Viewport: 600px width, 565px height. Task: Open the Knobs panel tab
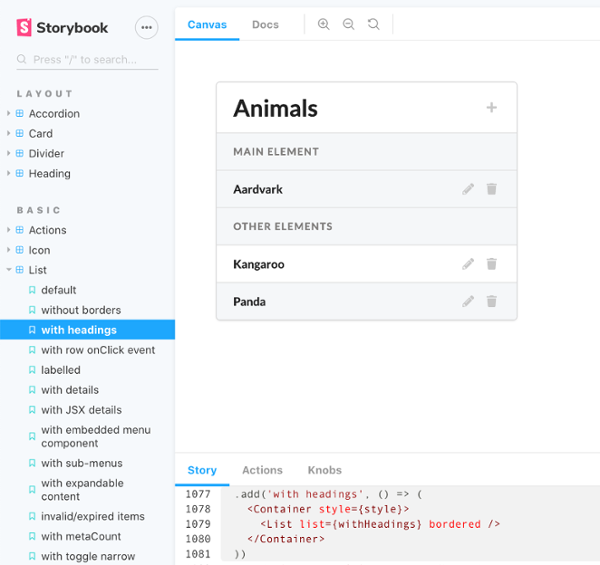coord(325,470)
